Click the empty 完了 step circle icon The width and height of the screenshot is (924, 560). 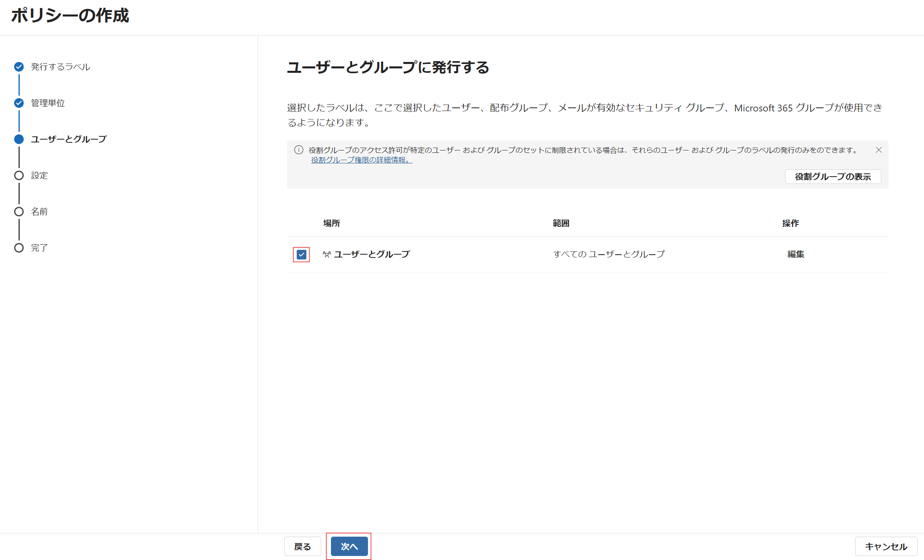(19, 248)
